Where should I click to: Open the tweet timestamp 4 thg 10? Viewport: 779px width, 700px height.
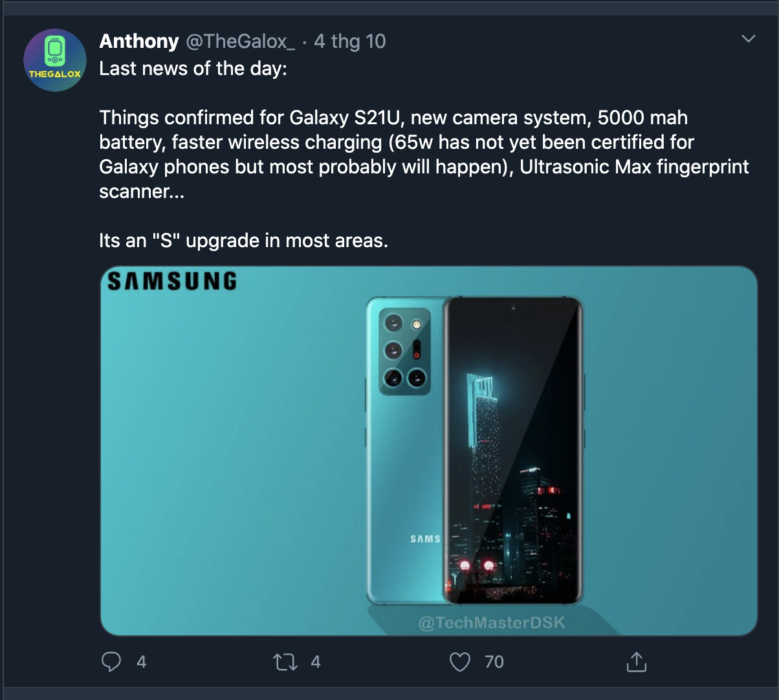click(349, 41)
